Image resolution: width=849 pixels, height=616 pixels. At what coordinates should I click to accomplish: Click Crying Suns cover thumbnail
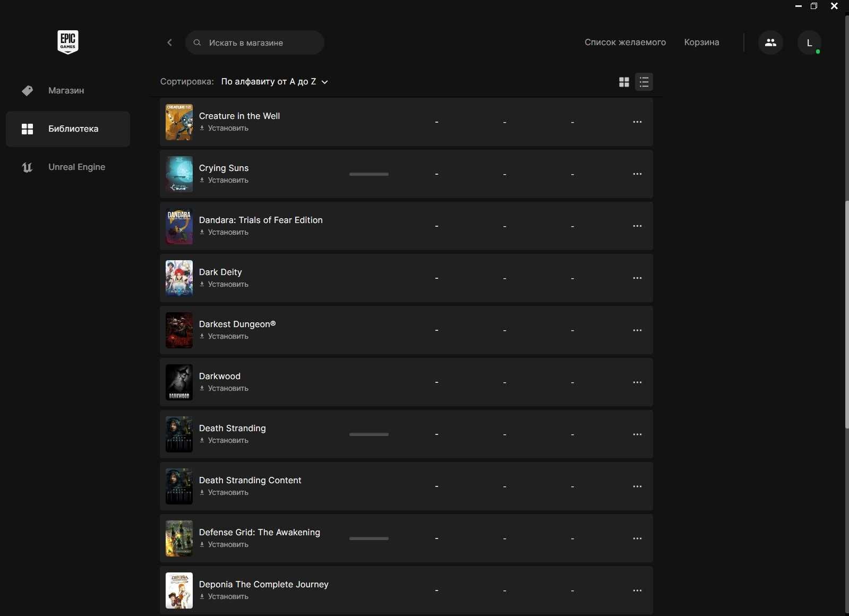(179, 174)
